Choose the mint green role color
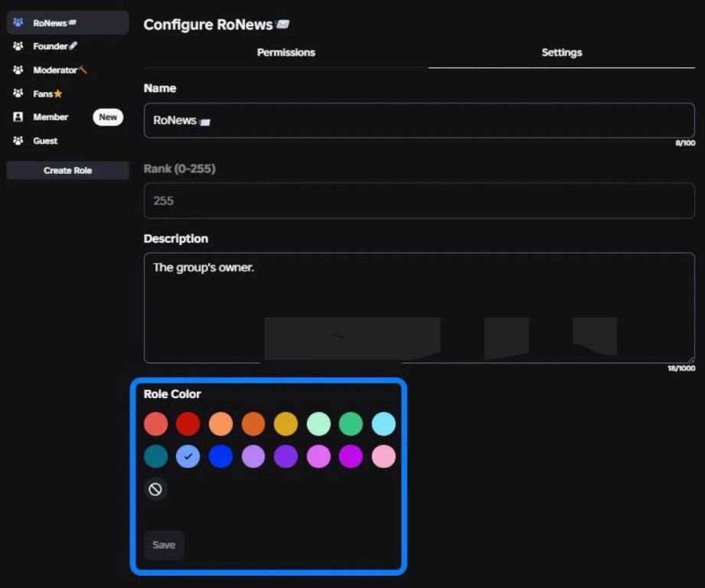The image size is (705, 588). tap(318, 424)
